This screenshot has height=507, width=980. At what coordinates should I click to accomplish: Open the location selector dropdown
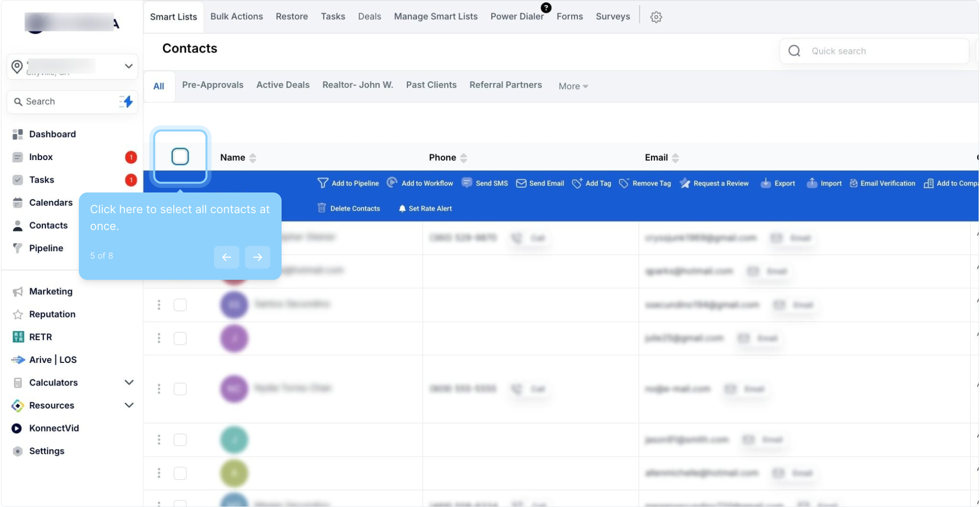(128, 66)
